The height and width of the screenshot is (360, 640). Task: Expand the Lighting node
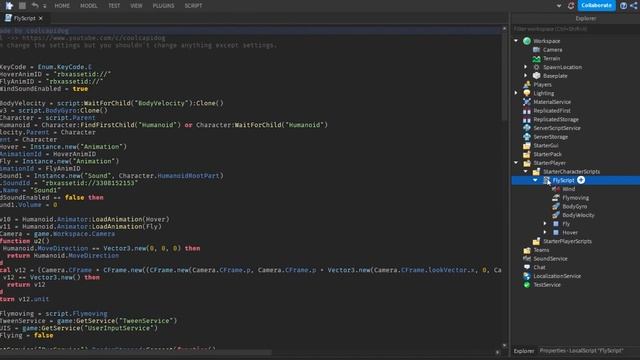pos(516,93)
